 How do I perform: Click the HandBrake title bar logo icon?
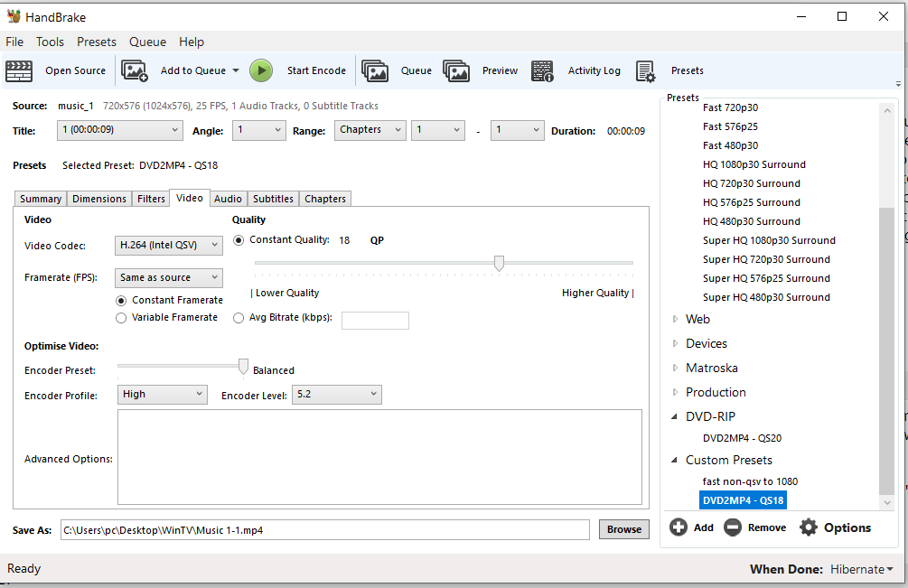click(x=14, y=16)
